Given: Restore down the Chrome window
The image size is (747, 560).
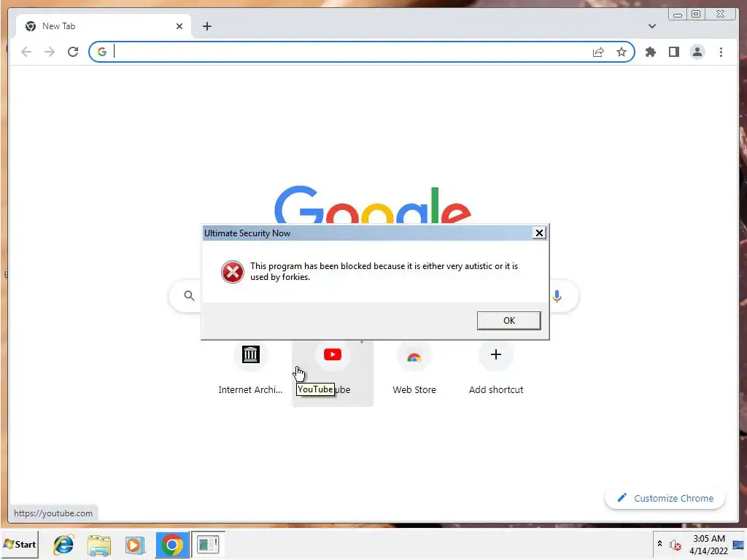Looking at the screenshot, I should click(696, 15).
